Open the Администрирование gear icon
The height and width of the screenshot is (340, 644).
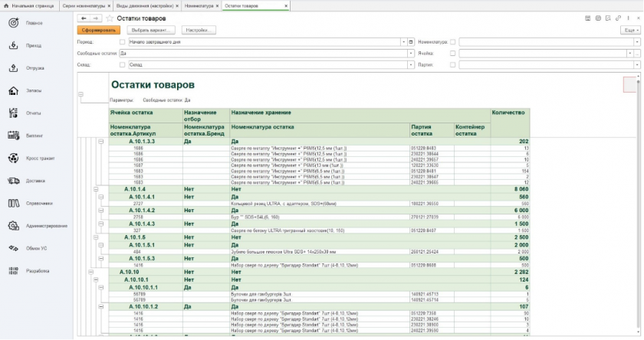pyautogui.click(x=14, y=226)
